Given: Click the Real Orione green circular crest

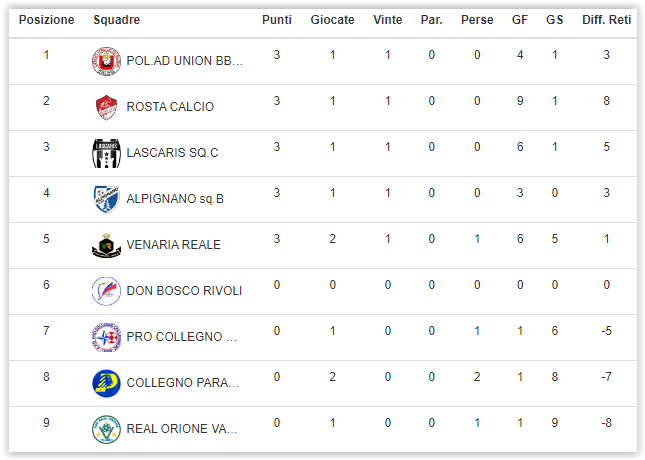Looking at the screenshot, I should coord(107,430).
